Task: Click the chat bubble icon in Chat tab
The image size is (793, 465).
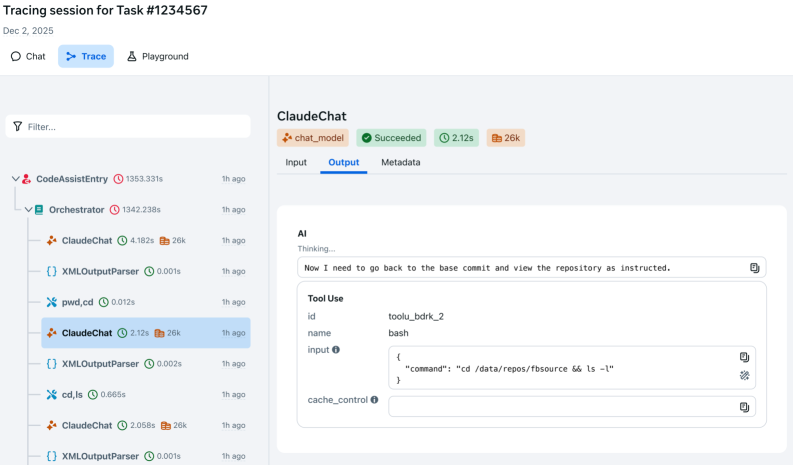Action: (x=16, y=56)
